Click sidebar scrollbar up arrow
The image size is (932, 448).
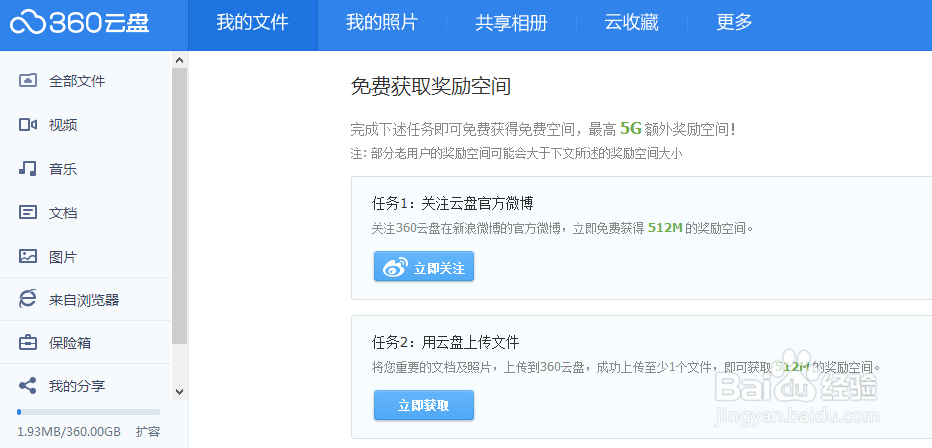click(180, 59)
